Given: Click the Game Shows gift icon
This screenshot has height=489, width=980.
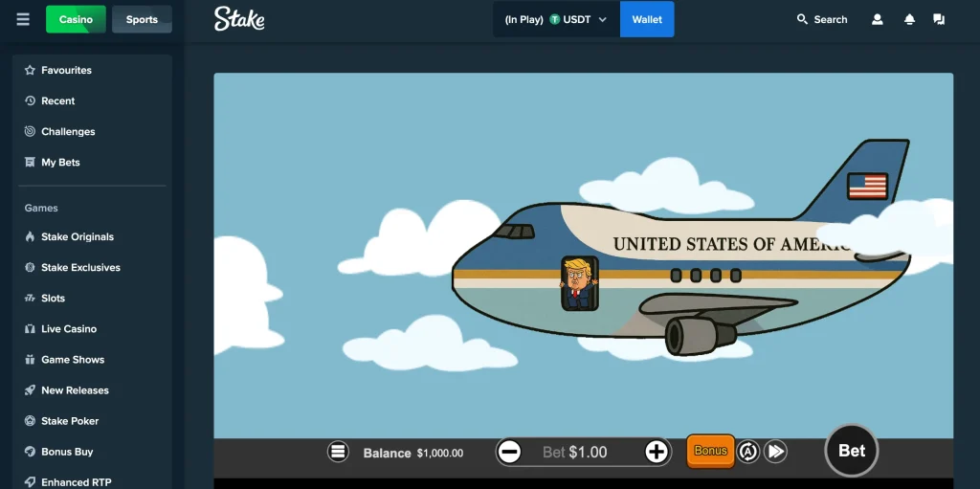Looking at the screenshot, I should [30, 359].
